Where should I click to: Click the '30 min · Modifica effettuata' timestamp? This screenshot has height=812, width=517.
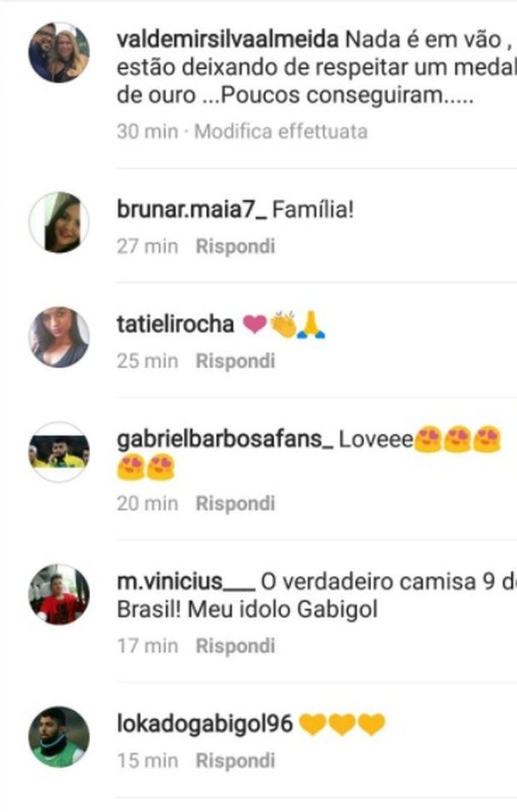pyautogui.click(x=242, y=132)
